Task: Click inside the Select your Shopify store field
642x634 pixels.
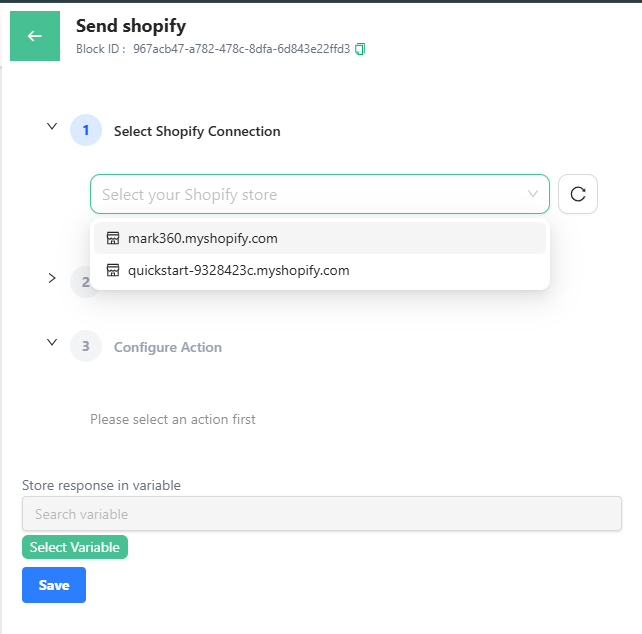Action: (x=300, y=194)
